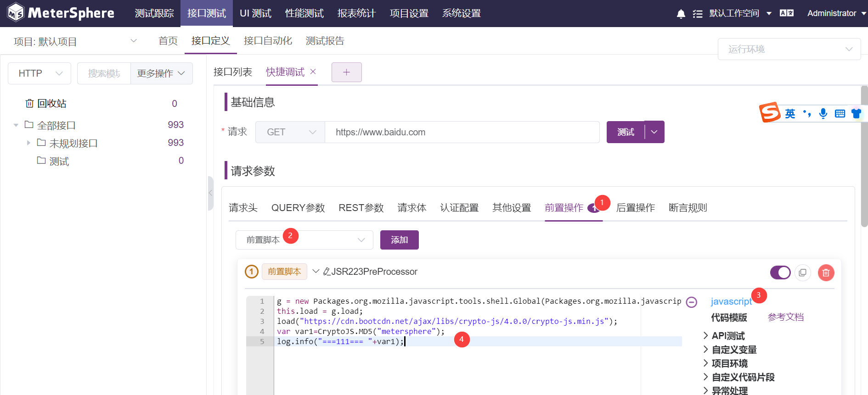Screen dimensions: 868x395
Task: Click the Sogou input method logo
Action: 770,112
